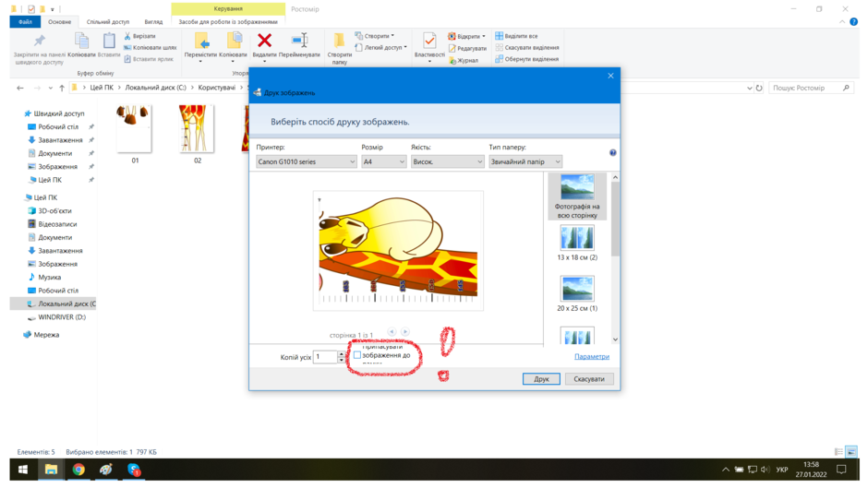Click the Up one level arrow
Viewport: 868px width, 488px height.
(x=62, y=88)
